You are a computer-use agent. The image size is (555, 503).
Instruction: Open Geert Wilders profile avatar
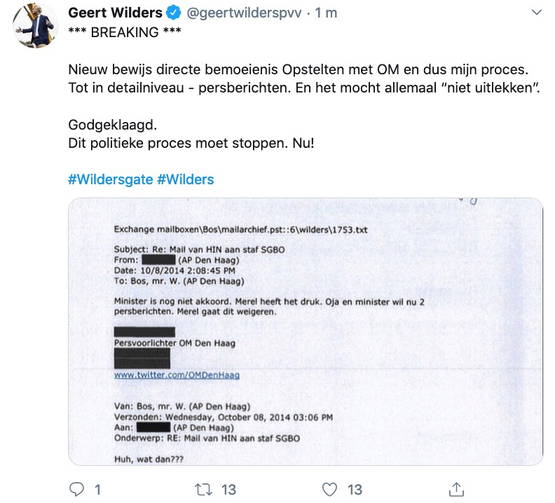pos(34,25)
